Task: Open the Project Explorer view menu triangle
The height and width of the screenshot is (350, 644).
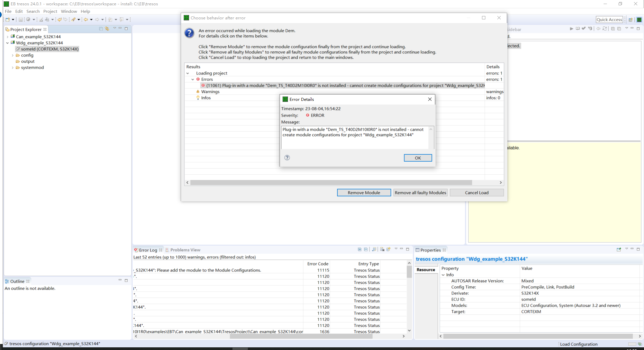Action: tap(115, 28)
